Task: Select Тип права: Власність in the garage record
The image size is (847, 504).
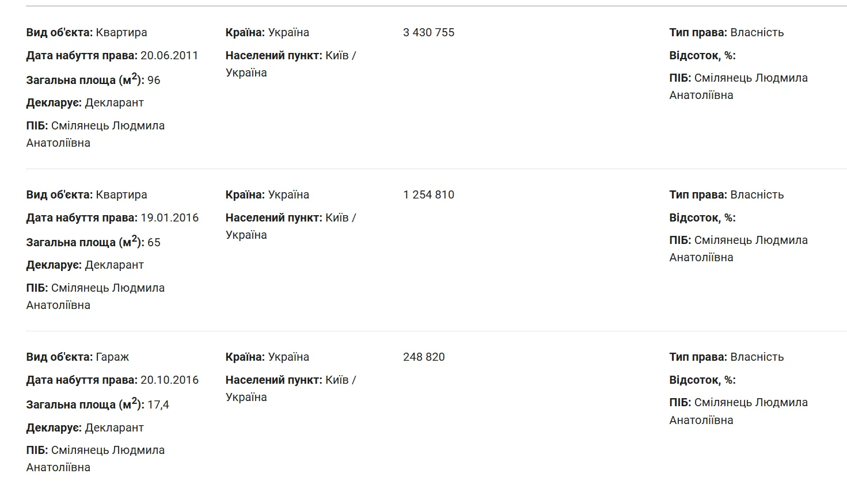Action: point(726,357)
